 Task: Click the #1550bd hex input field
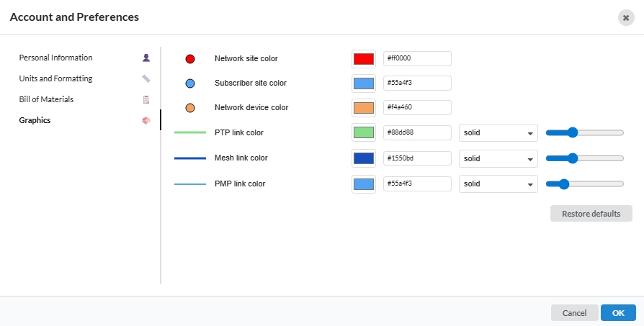click(x=417, y=158)
